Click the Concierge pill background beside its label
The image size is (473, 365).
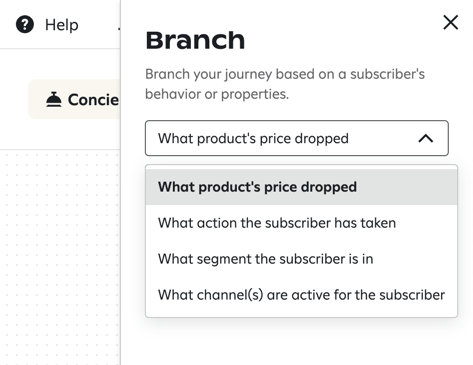37,100
